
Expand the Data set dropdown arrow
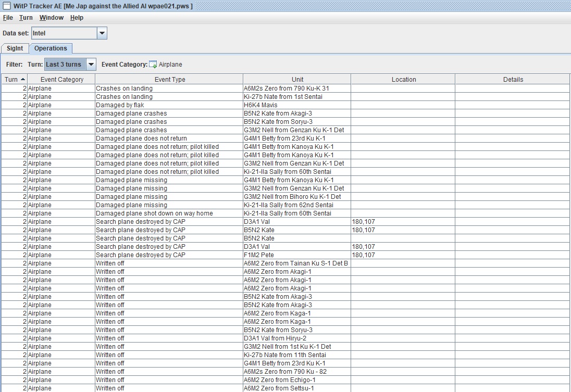point(102,33)
